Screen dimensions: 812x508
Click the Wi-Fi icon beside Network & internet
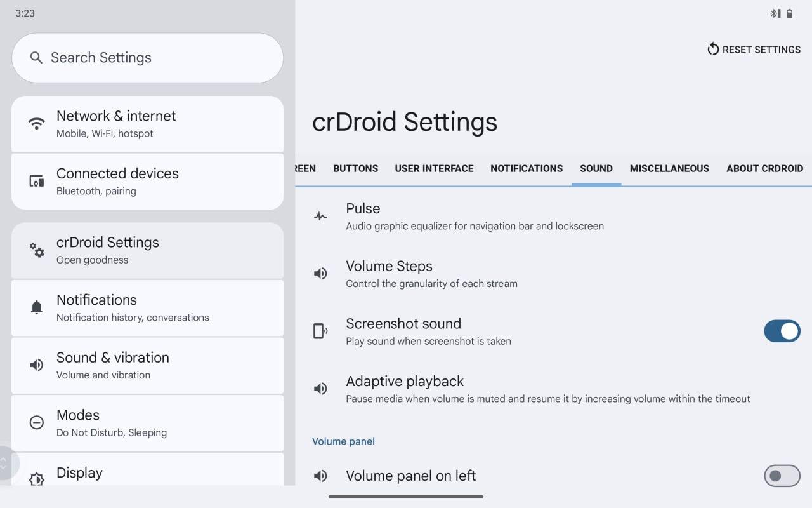(x=37, y=124)
